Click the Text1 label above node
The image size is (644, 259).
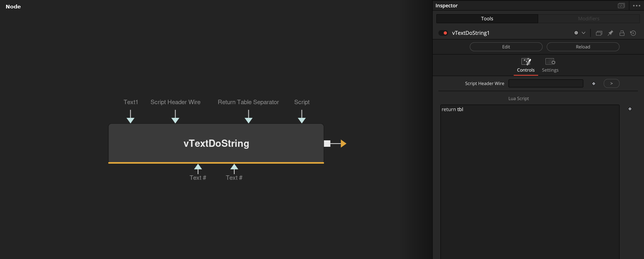(x=131, y=102)
